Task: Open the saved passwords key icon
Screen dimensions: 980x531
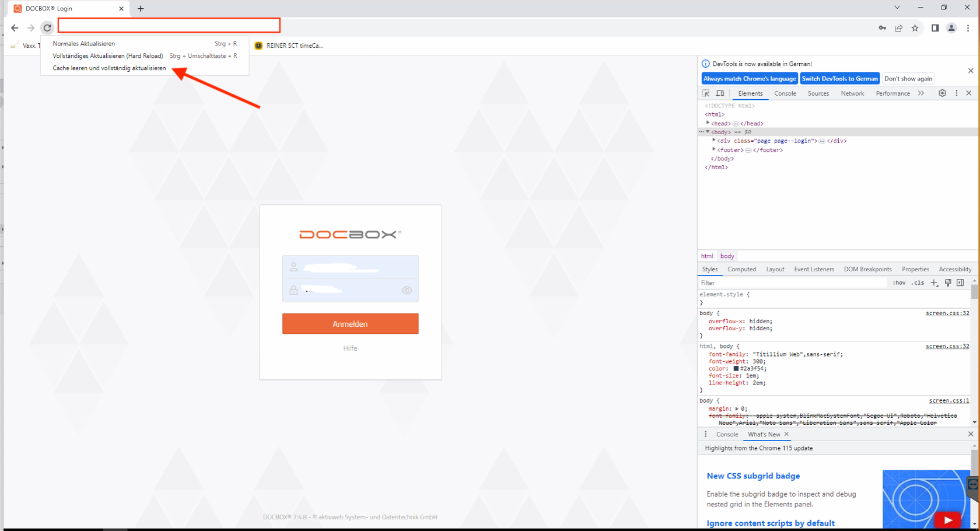Action: [x=883, y=28]
